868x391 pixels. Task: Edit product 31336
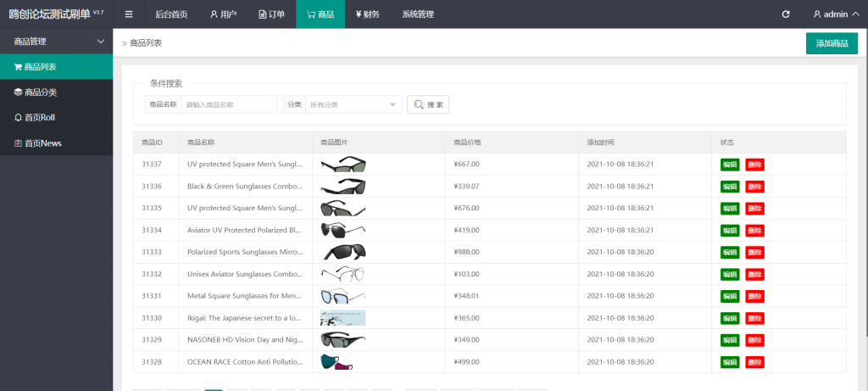[730, 187]
